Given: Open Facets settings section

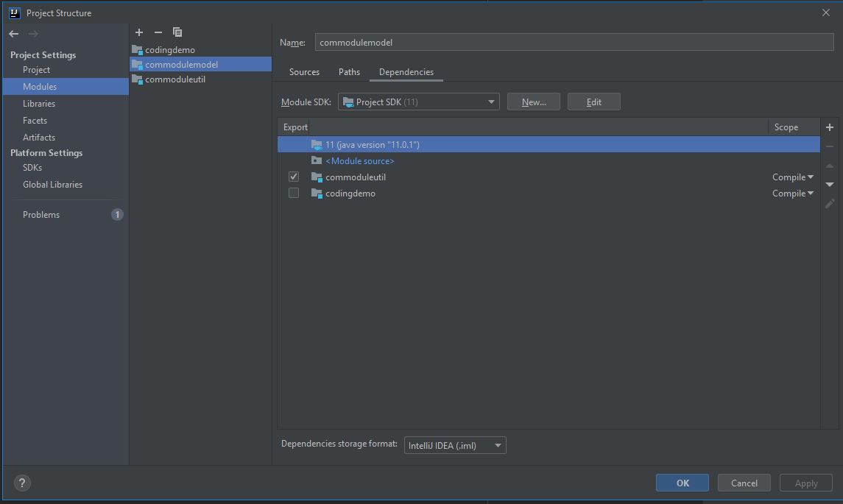Looking at the screenshot, I should point(35,121).
